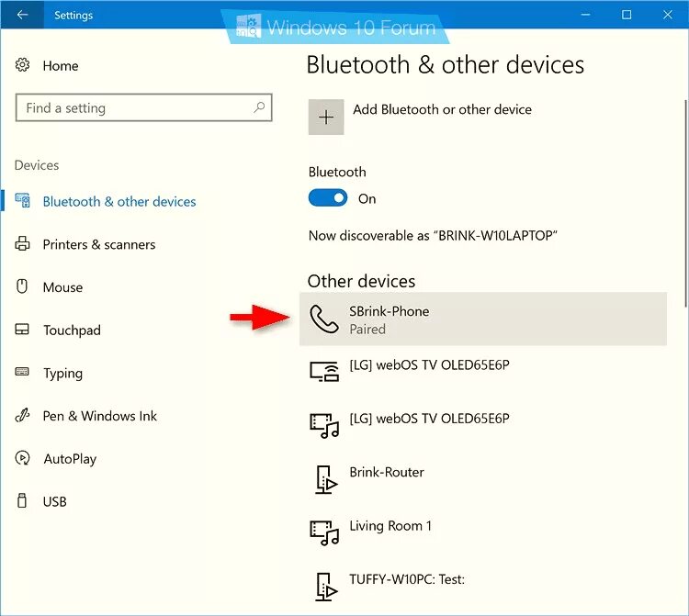Screen dimensions: 689x616
Task: Click Add Bluetooth or other device label
Action: coord(442,109)
